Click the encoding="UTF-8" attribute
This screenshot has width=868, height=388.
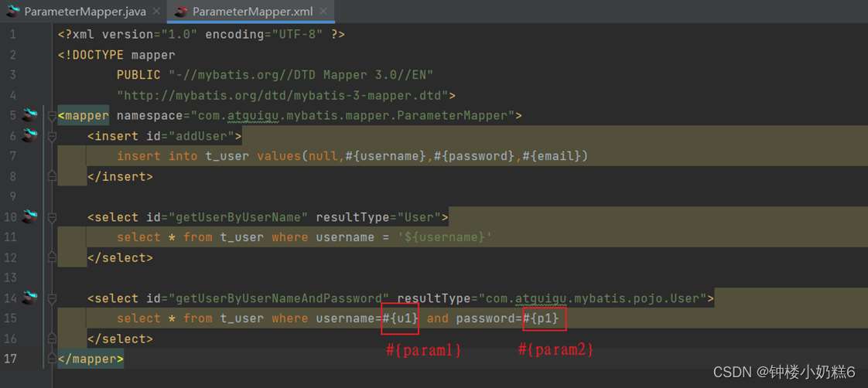point(264,34)
